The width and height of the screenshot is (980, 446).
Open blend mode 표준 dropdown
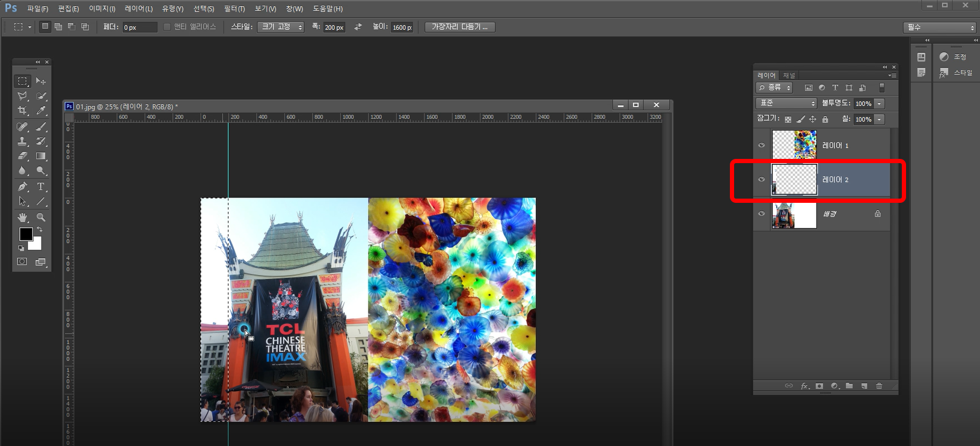point(786,104)
